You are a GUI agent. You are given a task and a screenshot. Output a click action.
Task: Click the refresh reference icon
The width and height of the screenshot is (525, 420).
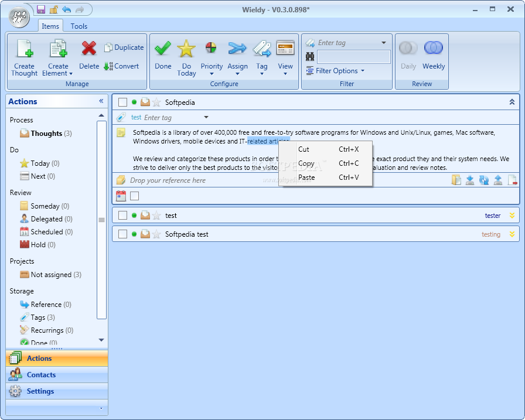pyautogui.click(x=484, y=180)
